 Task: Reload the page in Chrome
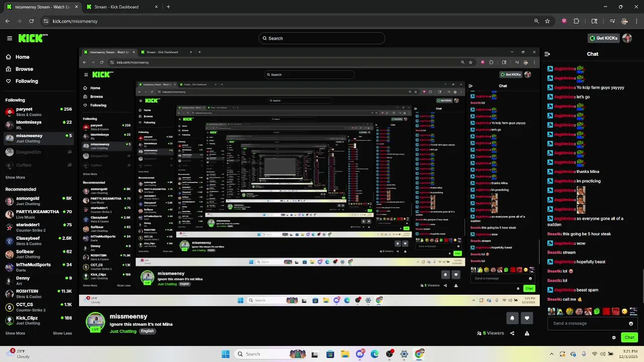[32, 21]
